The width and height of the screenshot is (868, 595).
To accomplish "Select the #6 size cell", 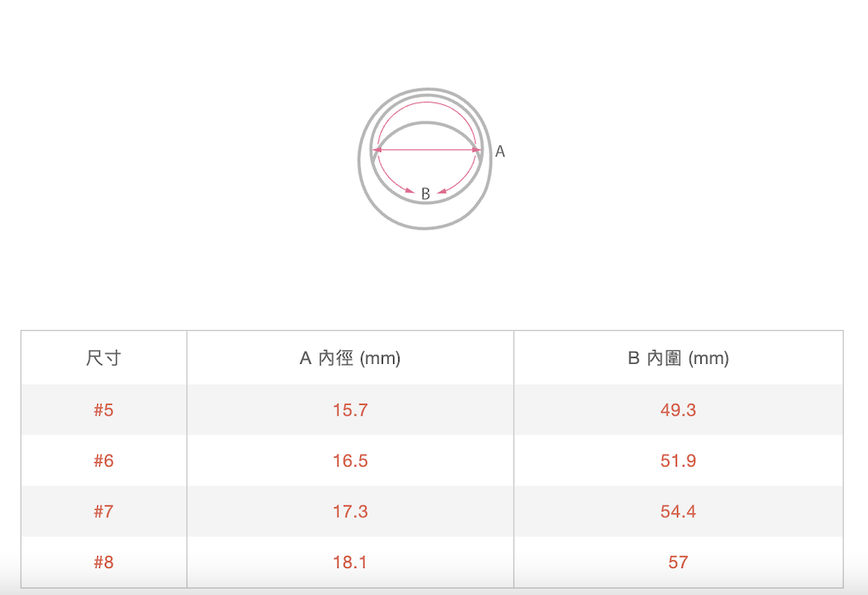I will 103,460.
